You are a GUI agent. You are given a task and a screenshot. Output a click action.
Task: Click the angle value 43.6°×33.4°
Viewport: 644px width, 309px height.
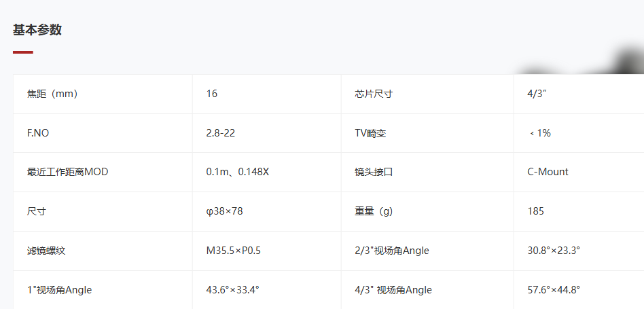(232, 290)
